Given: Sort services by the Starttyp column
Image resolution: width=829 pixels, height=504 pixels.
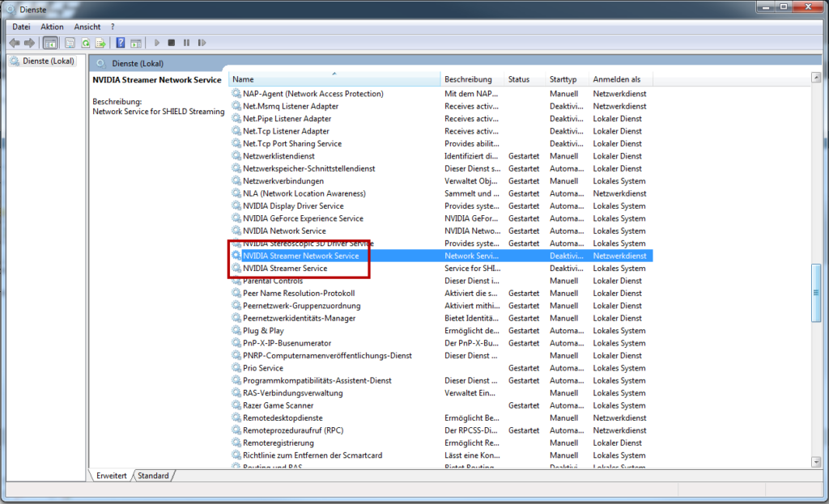Looking at the screenshot, I should [565, 78].
